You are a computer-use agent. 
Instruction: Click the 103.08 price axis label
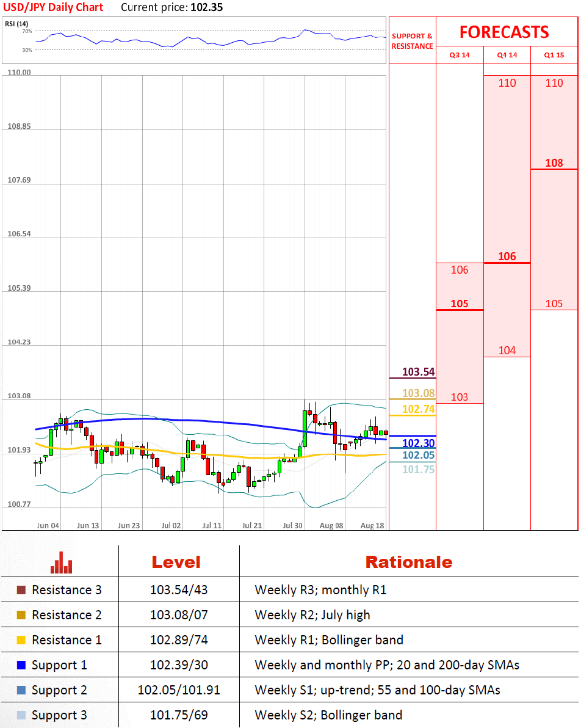(19, 396)
